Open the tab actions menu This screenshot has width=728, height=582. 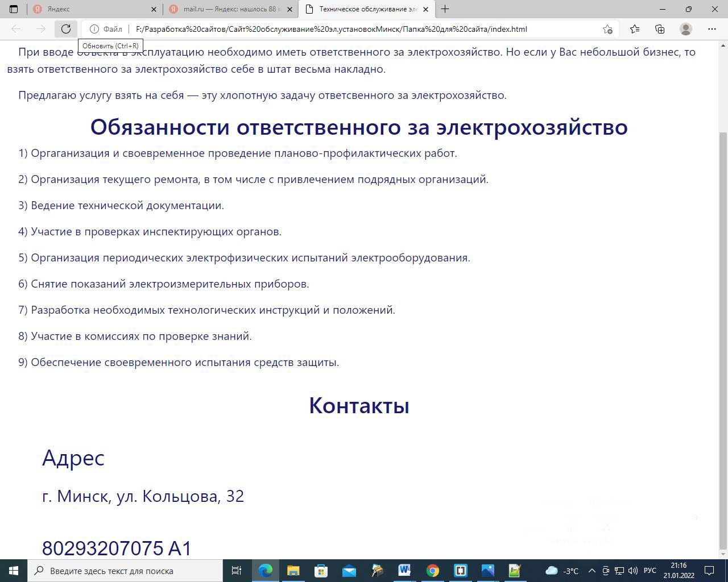(14, 9)
